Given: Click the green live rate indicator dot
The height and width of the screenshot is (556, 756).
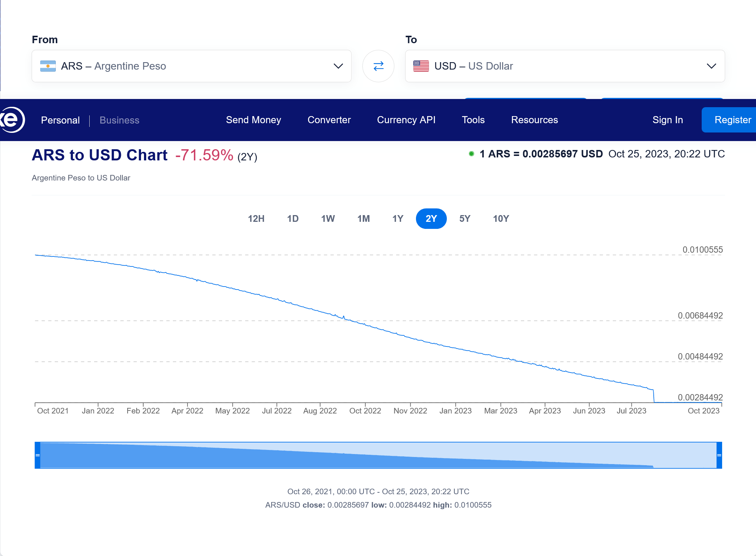Looking at the screenshot, I should coord(471,154).
